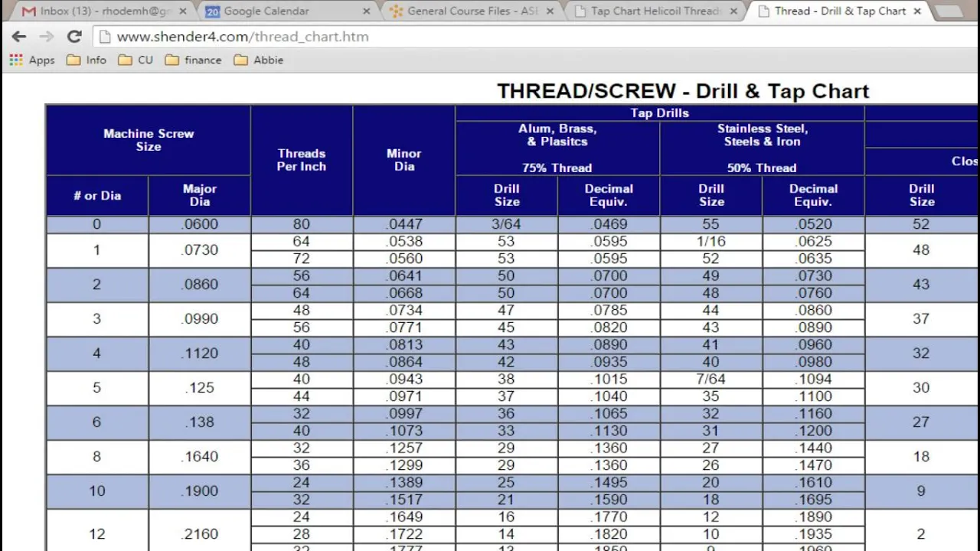The width and height of the screenshot is (980, 551).
Task: Click the Major Dia column header
Action: tap(200, 196)
